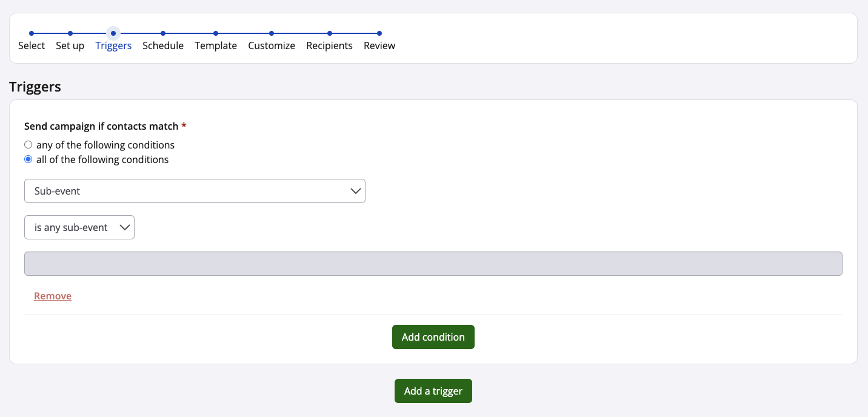Jump to the Schedule step
Viewport: 868px width, 417px height.
[163, 45]
